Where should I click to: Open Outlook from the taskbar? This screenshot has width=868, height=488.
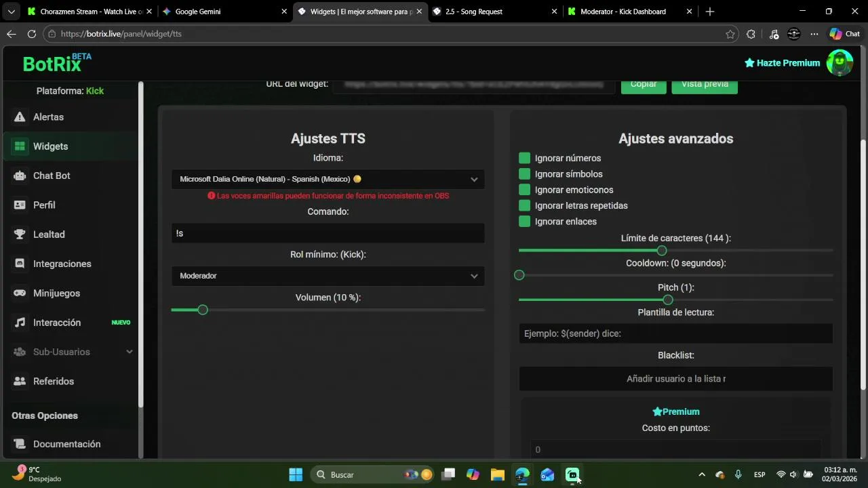pos(547,474)
